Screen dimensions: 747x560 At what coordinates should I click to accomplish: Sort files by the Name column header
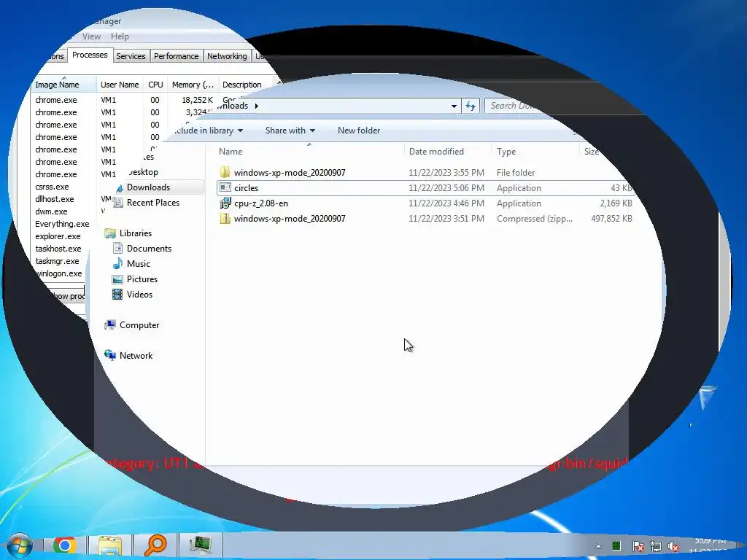click(309, 152)
